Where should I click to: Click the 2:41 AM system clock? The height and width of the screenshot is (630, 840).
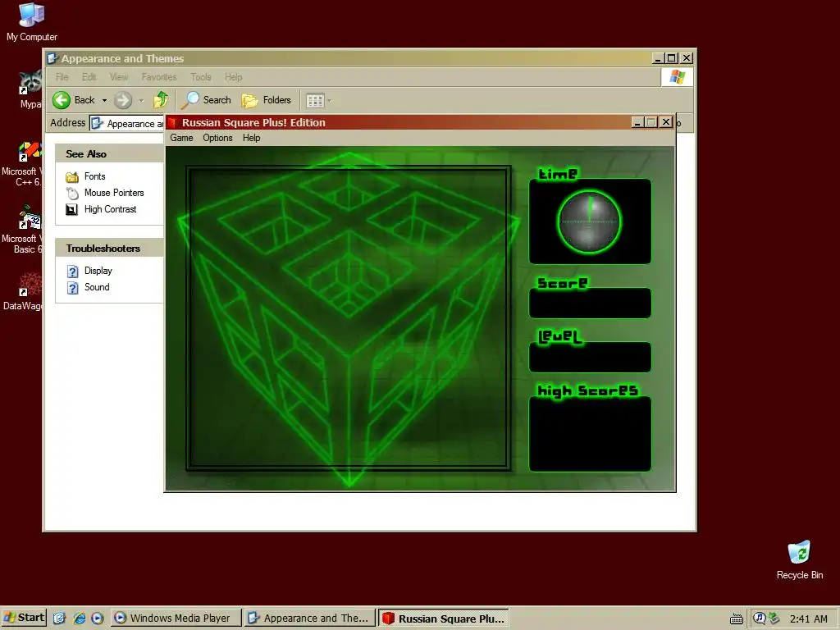[808, 619]
